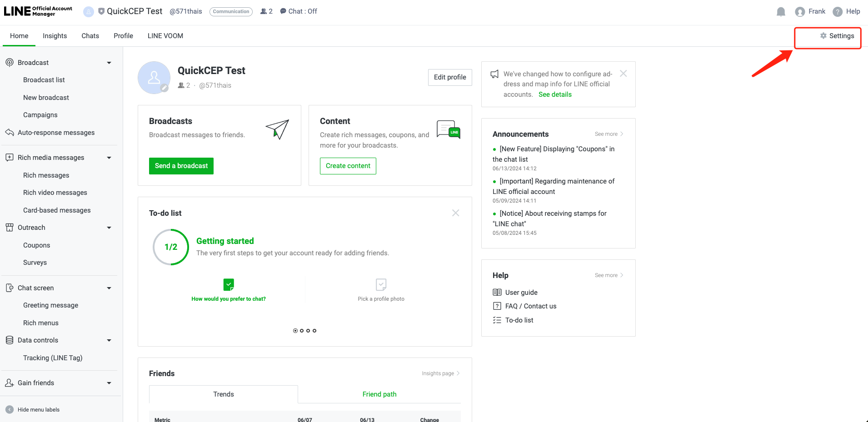Screen dimensions: 868x422
Task: Switch to the Home tab
Action: 19,36
